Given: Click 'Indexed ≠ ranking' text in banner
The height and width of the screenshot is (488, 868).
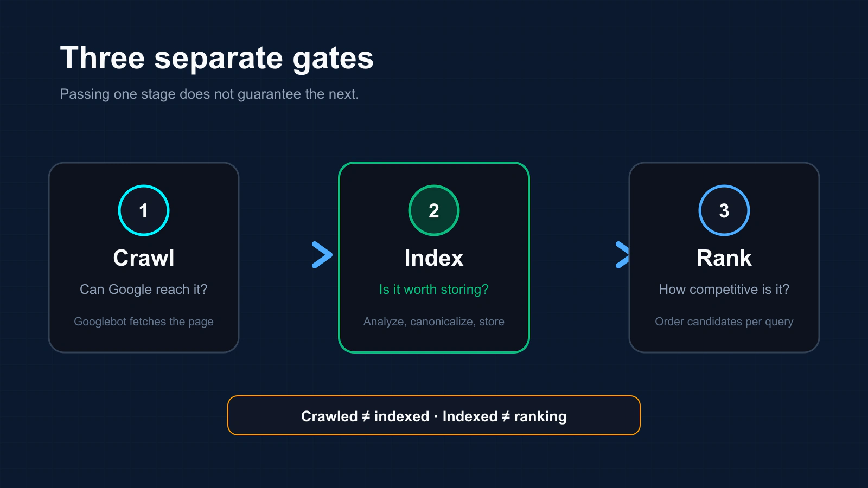Looking at the screenshot, I should click(x=505, y=416).
